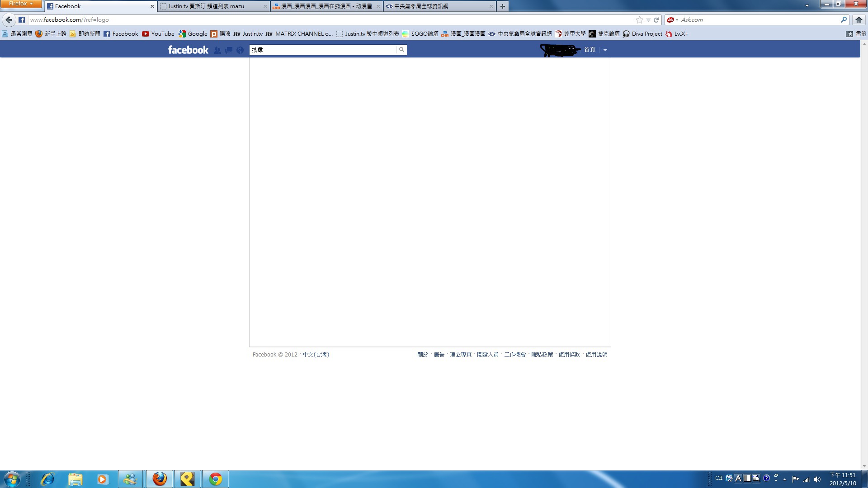Open the 隱私政策 footer link
This screenshot has height=488, width=868.
[x=542, y=355]
